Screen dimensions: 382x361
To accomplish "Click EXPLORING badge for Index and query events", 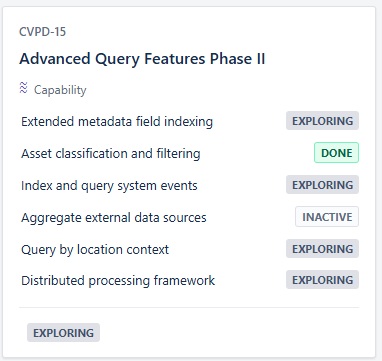I will coord(322,185).
